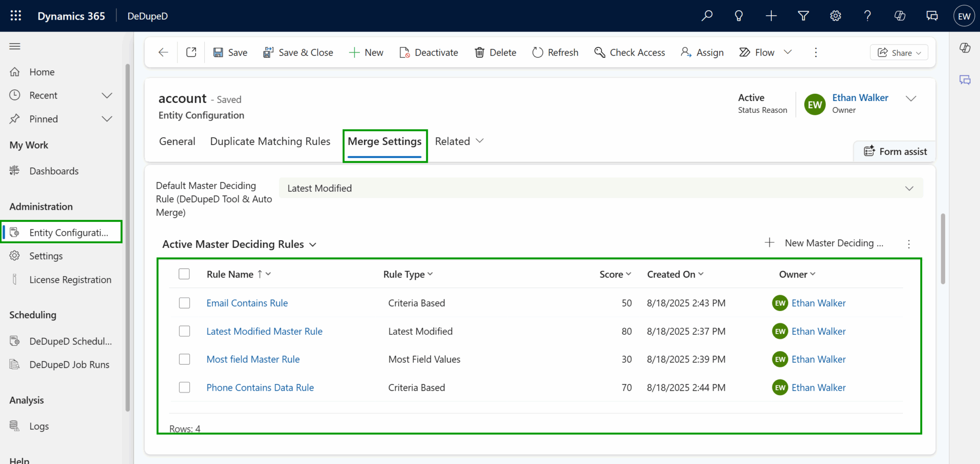The height and width of the screenshot is (464, 980).
Task: Click the Save & Close button
Action: point(298,52)
